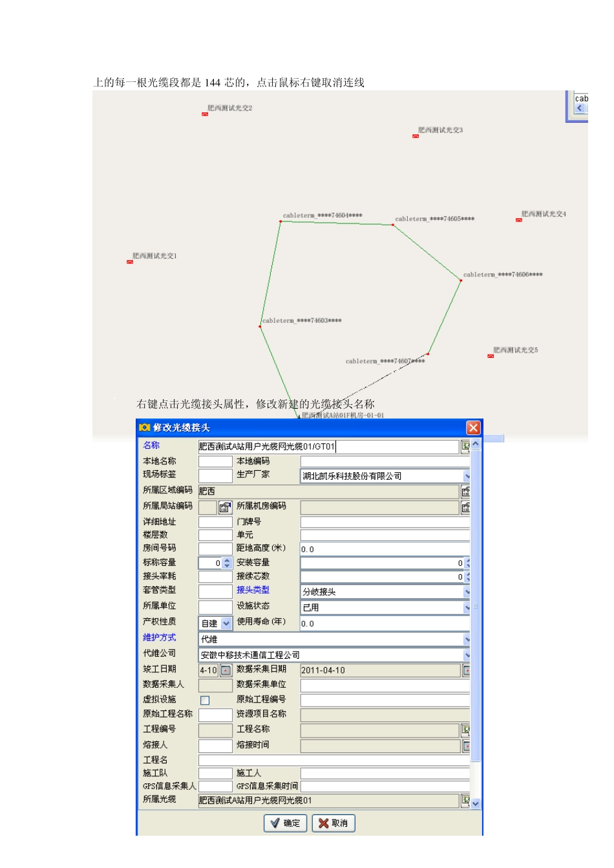
Task: Click left arrow in cab panel
Action: pyautogui.click(x=580, y=108)
